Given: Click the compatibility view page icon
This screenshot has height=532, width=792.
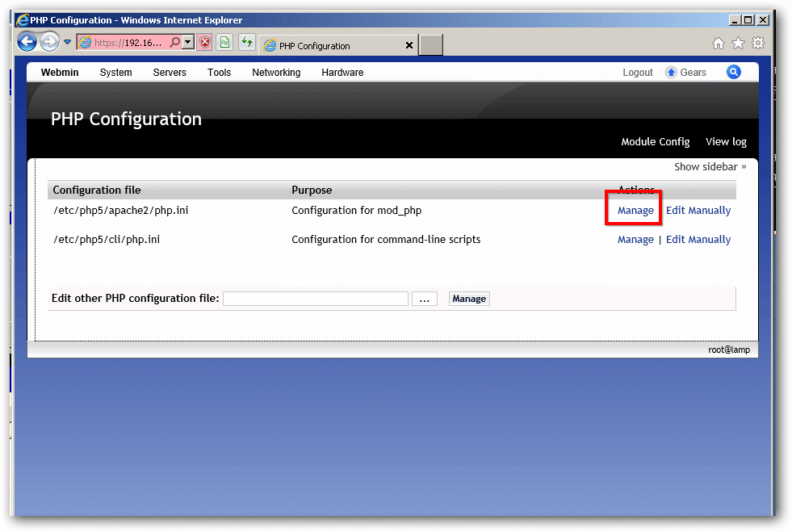Looking at the screenshot, I should click(x=225, y=43).
